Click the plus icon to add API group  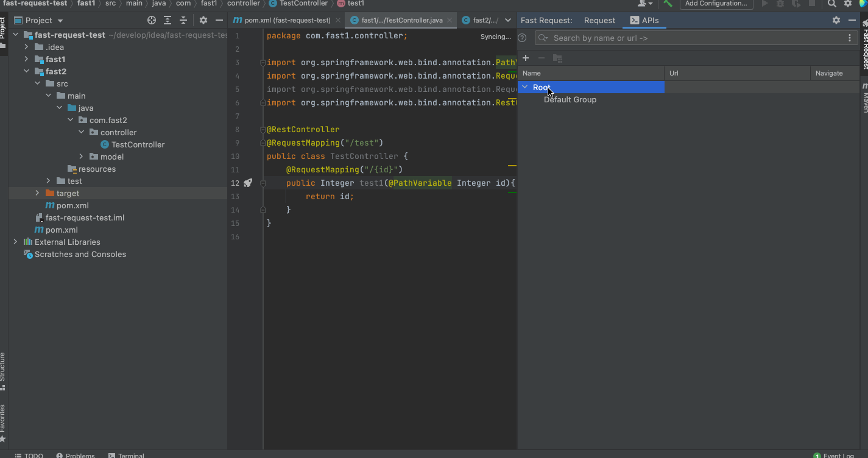[526, 58]
